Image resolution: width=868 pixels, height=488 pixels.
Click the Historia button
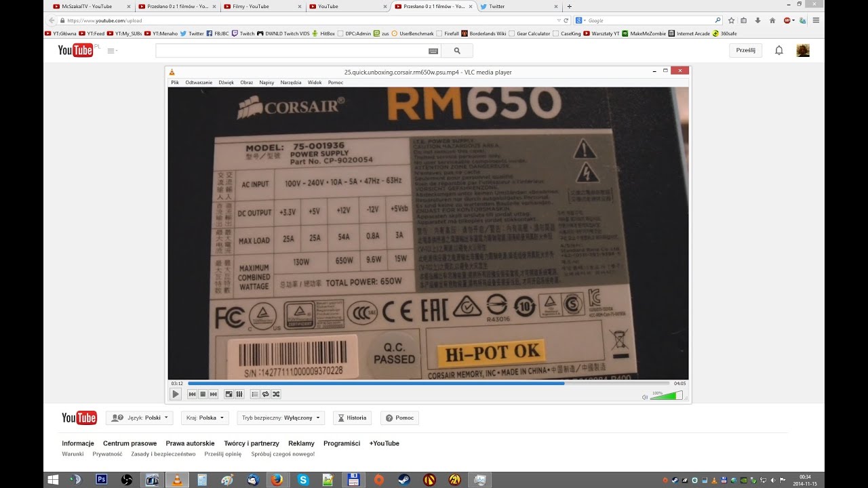[x=352, y=418]
